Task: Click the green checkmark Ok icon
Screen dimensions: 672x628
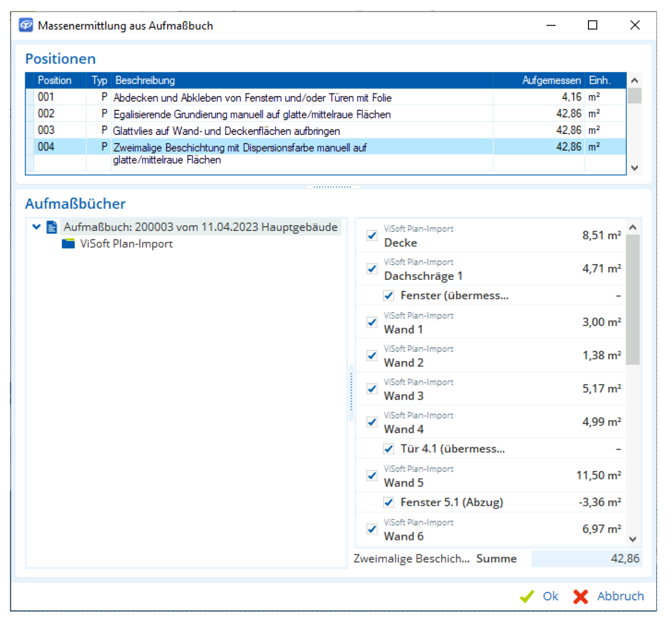Action: (x=527, y=596)
